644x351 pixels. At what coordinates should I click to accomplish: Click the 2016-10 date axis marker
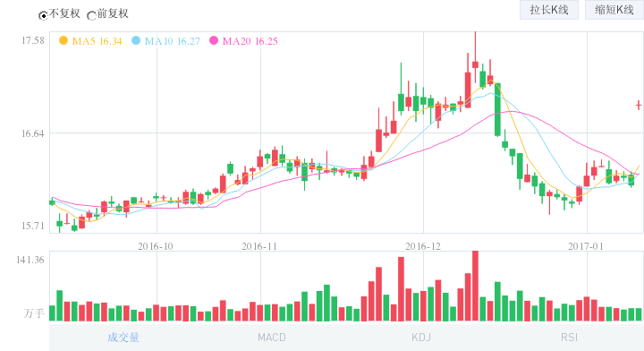[x=156, y=246]
